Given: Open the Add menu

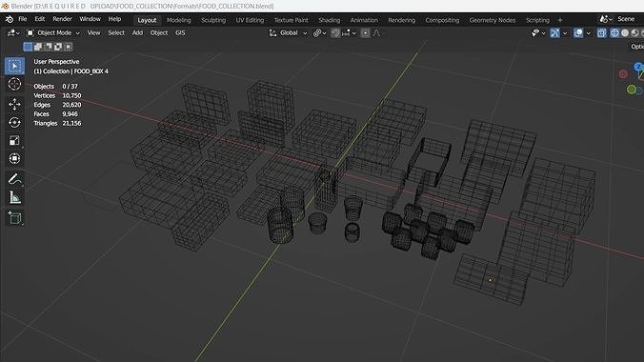Looking at the screenshot, I should (x=137, y=33).
